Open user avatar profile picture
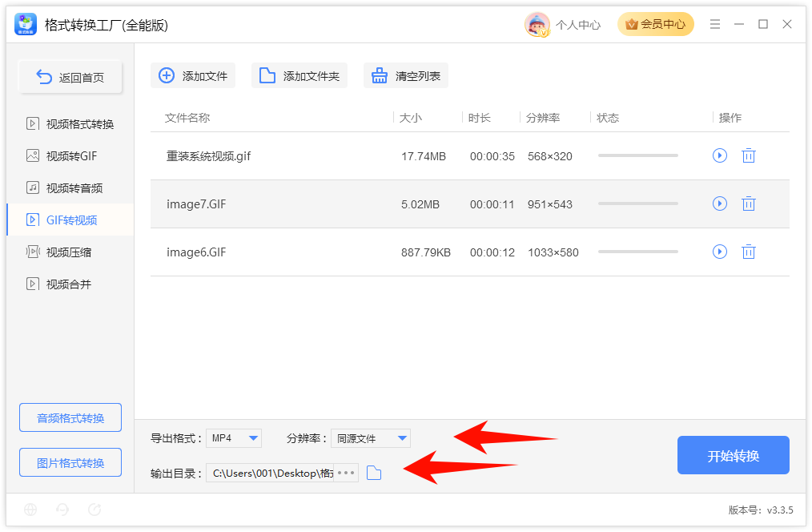 pos(537,24)
